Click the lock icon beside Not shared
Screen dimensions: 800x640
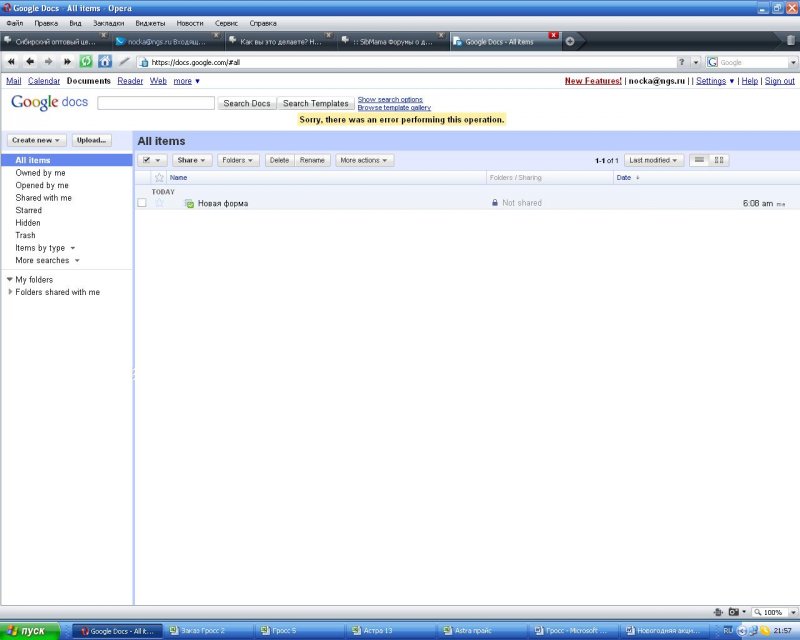click(x=494, y=203)
